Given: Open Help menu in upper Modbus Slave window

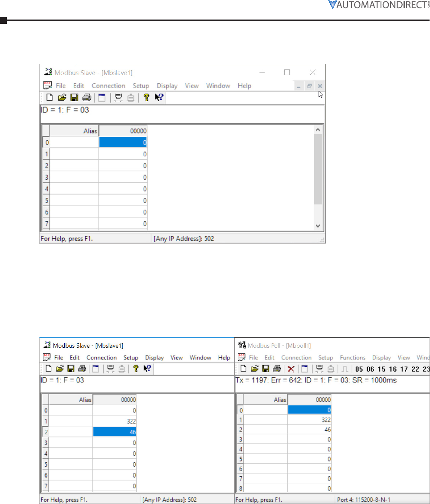Looking at the screenshot, I should click(244, 86).
